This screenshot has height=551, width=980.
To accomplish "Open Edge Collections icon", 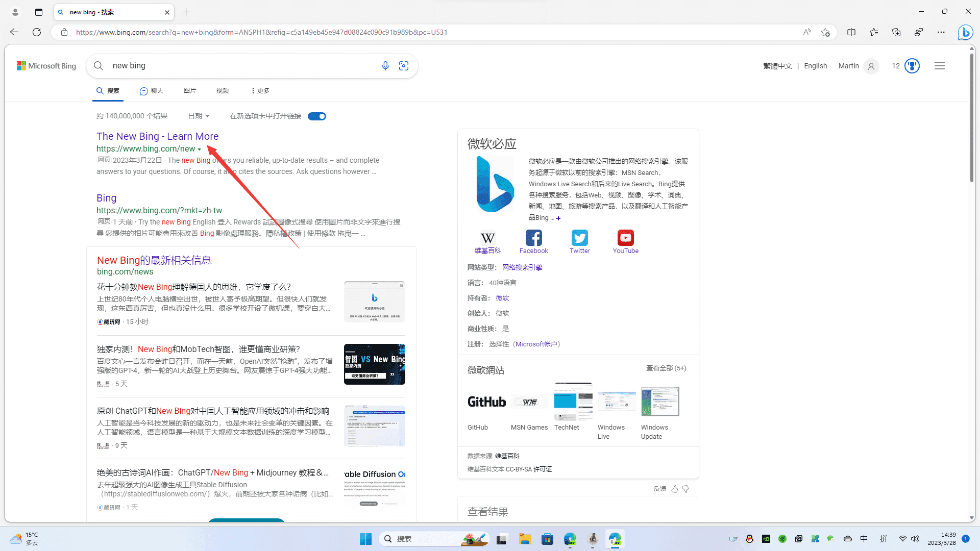I will click(x=896, y=32).
